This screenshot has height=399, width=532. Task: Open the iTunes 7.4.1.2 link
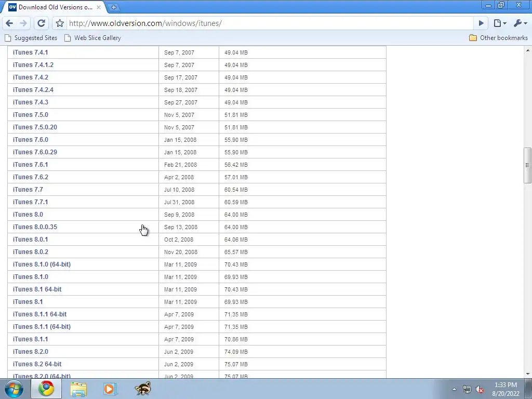[33, 65]
